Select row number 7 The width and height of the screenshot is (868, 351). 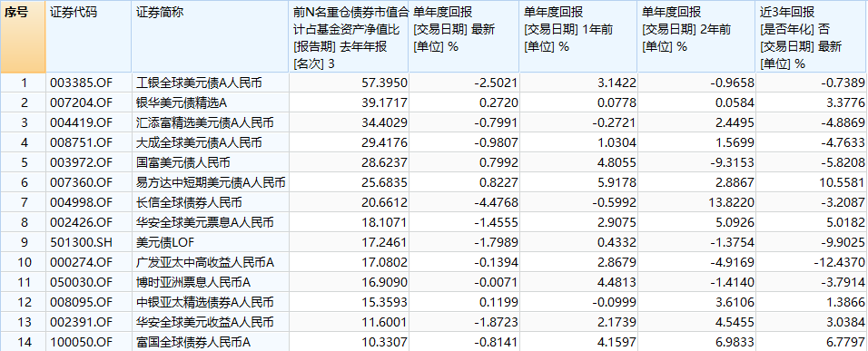coord(24,203)
